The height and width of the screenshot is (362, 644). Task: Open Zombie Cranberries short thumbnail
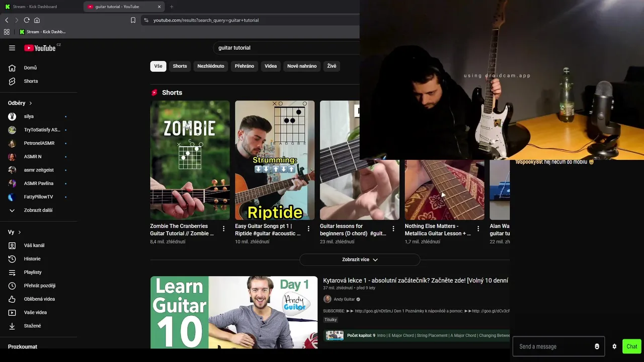pos(190,160)
